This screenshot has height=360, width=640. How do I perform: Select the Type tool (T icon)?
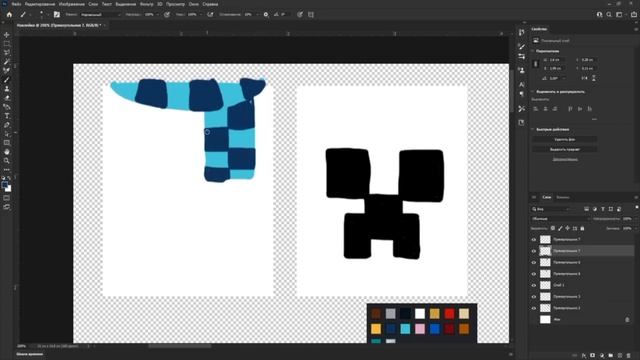tap(7, 116)
